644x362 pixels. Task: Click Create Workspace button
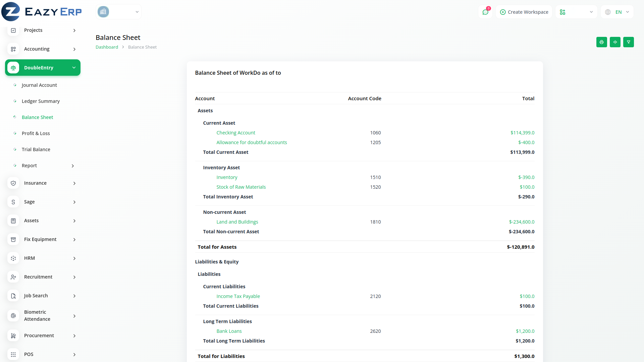click(524, 12)
